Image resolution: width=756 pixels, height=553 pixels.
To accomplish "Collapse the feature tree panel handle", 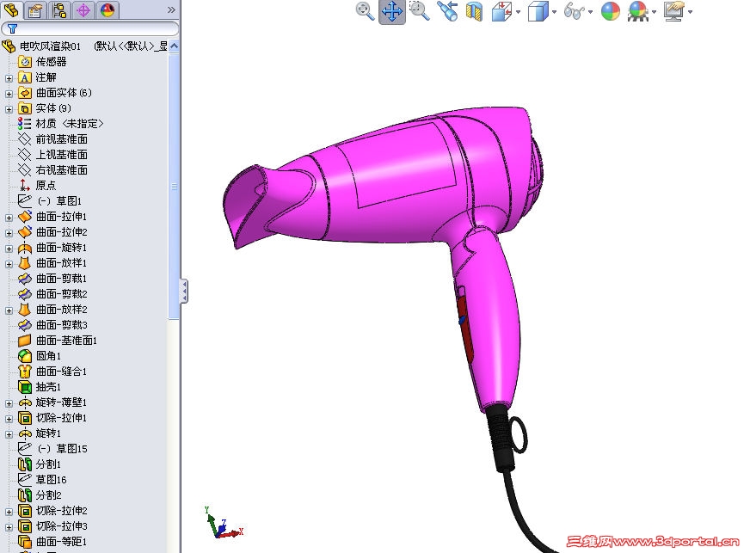I will [184, 292].
